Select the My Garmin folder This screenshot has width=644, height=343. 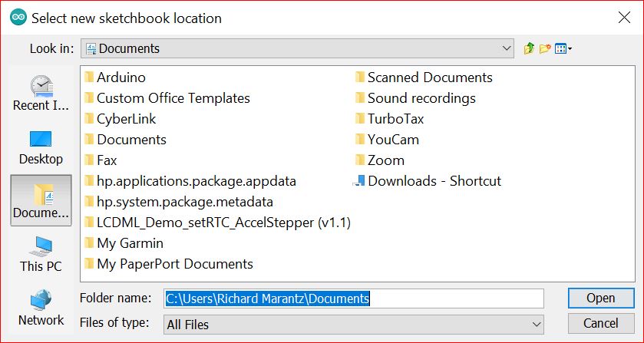coord(124,242)
